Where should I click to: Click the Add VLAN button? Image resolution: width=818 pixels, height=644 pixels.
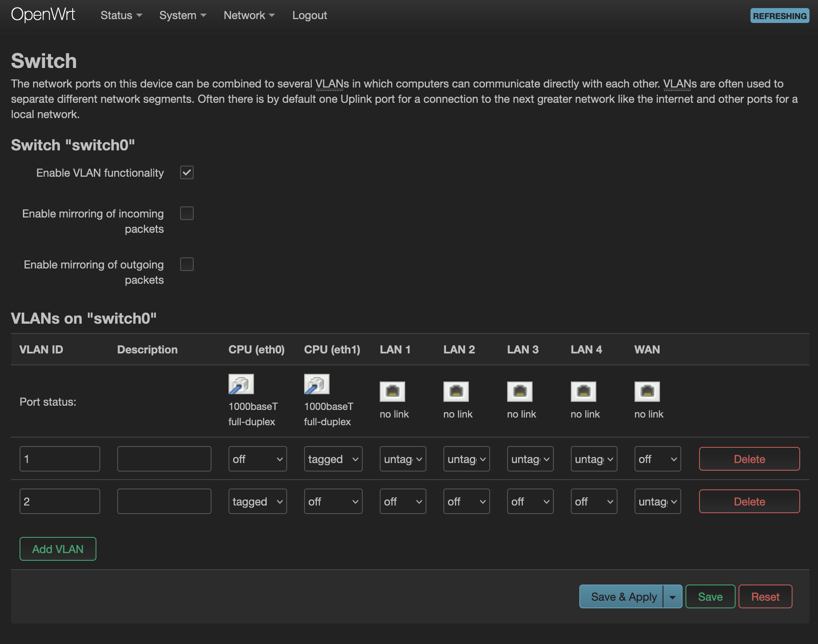point(58,549)
